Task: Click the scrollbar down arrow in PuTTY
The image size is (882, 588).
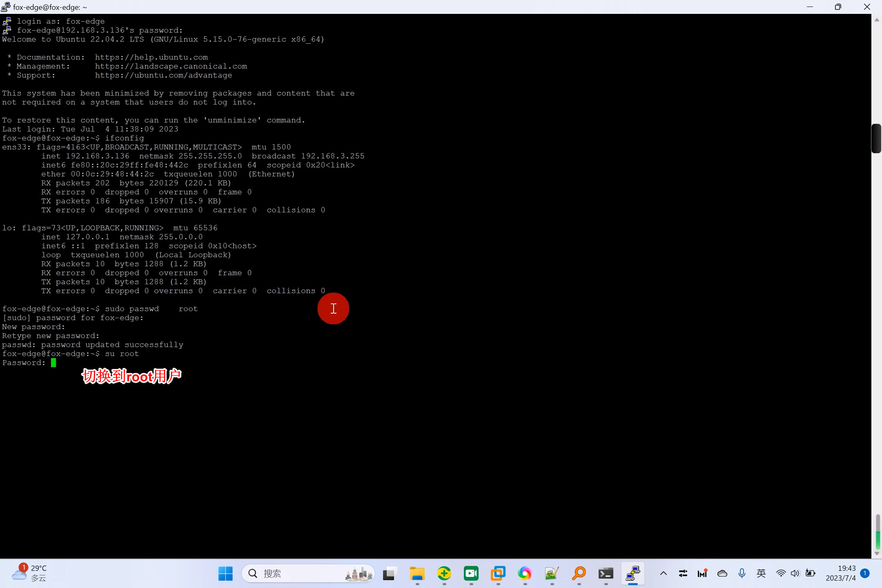Action: (877, 554)
